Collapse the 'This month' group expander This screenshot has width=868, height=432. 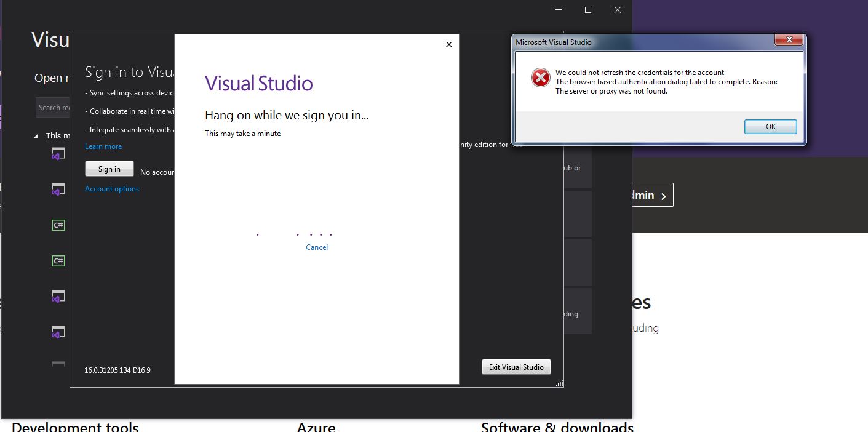[x=36, y=136]
